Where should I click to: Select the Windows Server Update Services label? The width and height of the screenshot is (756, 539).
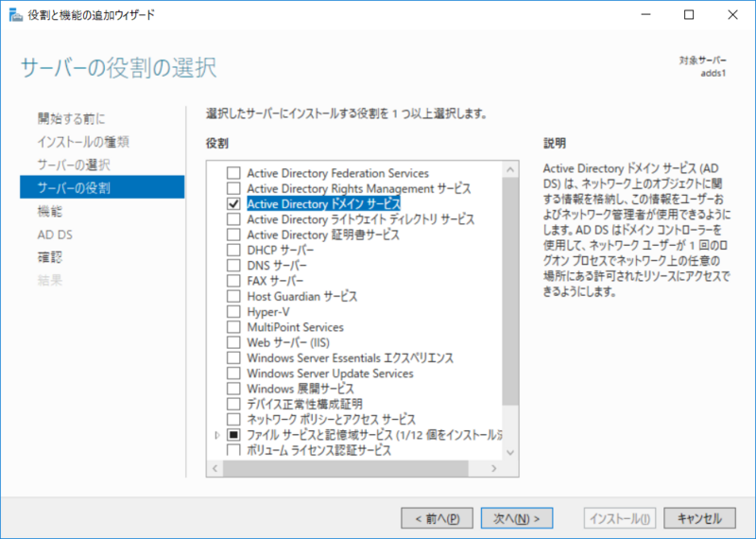click(x=330, y=374)
